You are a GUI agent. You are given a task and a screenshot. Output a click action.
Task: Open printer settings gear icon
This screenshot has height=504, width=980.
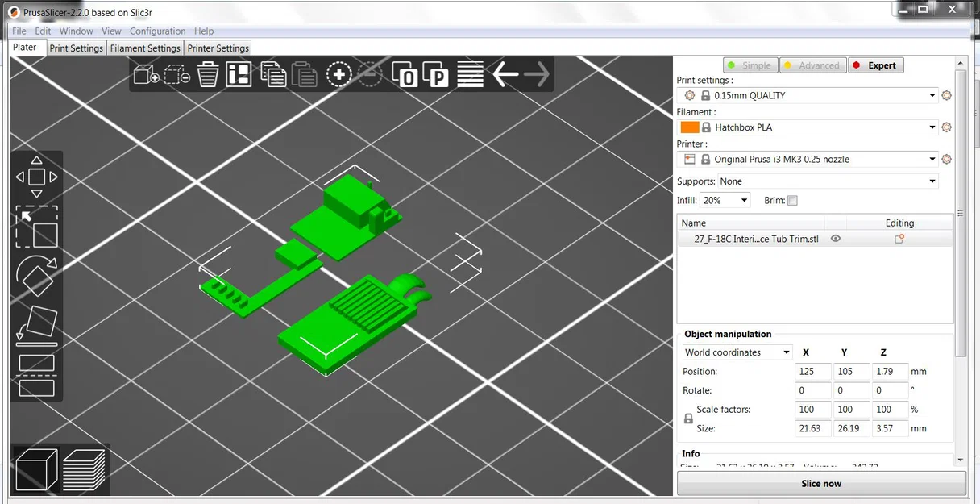[x=947, y=159]
